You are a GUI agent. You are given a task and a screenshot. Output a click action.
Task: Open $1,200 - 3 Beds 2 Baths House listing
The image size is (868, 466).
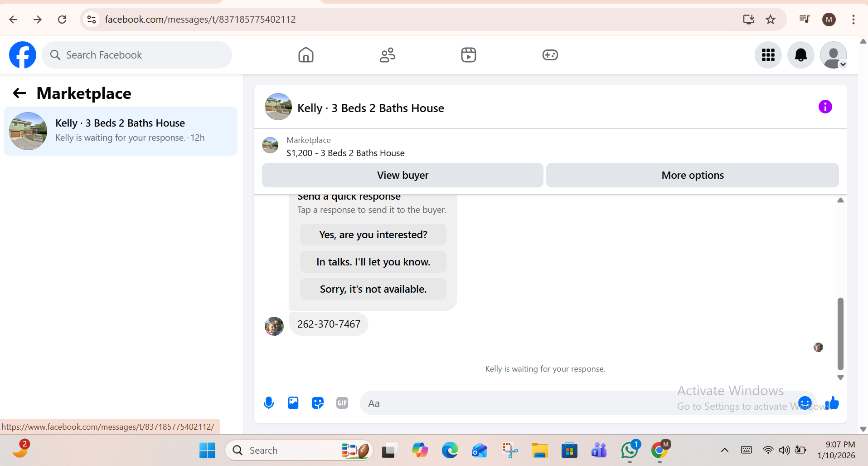point(345,153)
